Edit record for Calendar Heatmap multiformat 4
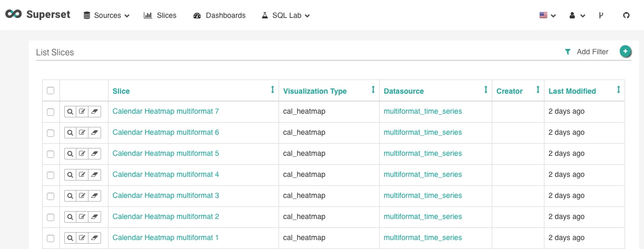The height and width of the screenshot is (249, 644). (x=82, y=175)
